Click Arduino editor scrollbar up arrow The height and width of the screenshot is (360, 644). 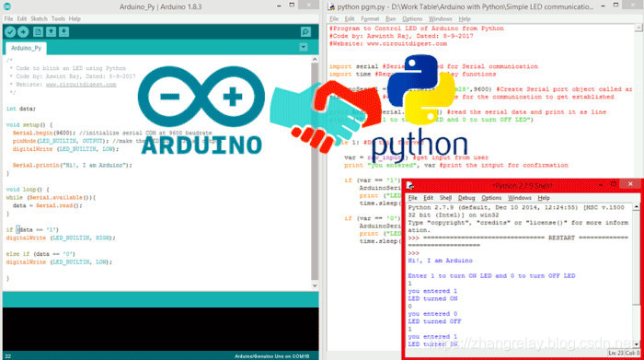point(315,59)
